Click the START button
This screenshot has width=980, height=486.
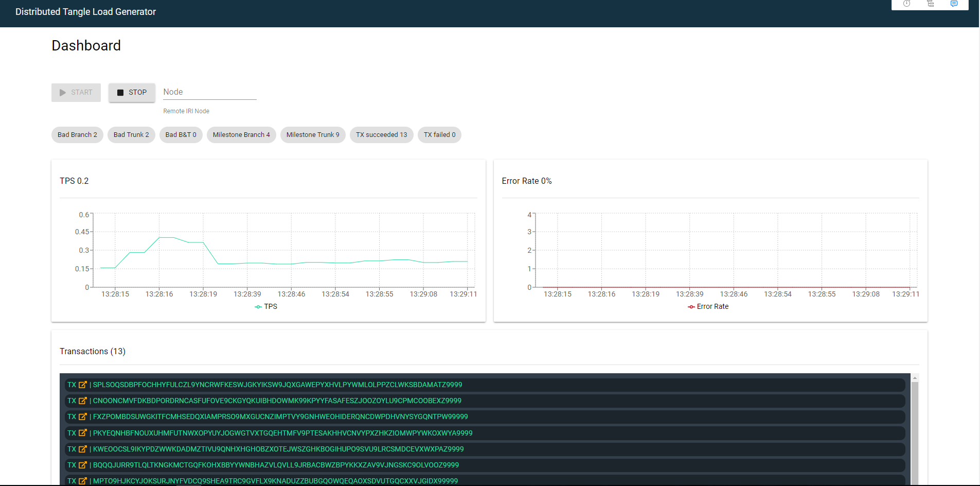click(x=76, y=93)
